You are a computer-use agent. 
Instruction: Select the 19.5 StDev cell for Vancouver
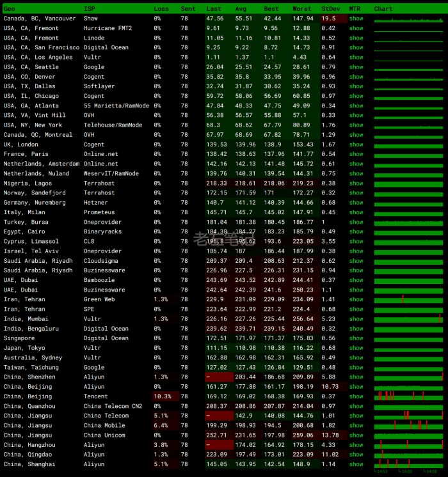coord(334,19)
